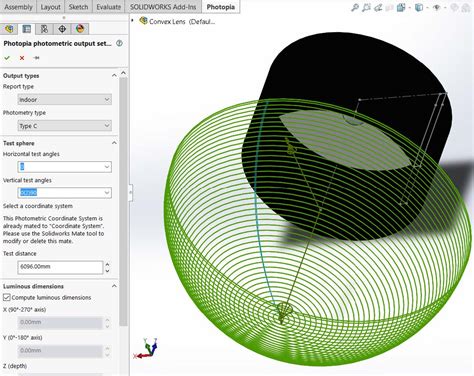Click the Zoom to Area icon
474x376 pixels.
366,7
